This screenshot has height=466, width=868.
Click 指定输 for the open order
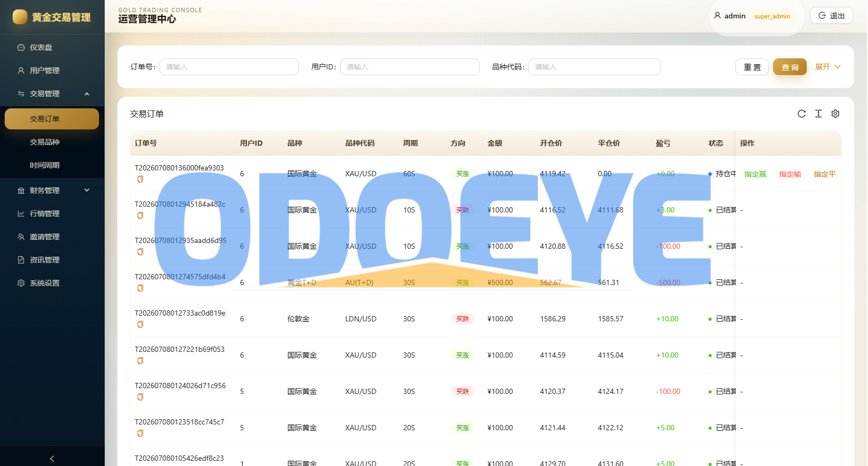pos(790,174)
